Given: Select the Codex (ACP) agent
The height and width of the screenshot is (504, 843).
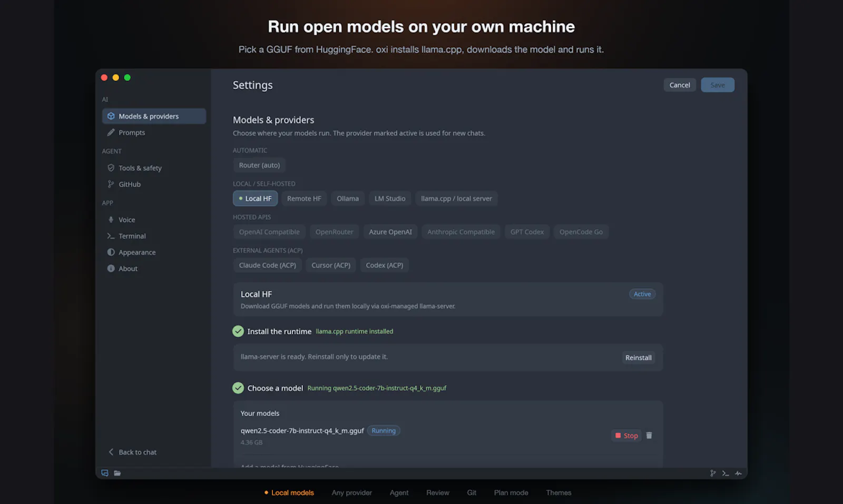Looking at the screenshot, I should [x=385, y=265].
